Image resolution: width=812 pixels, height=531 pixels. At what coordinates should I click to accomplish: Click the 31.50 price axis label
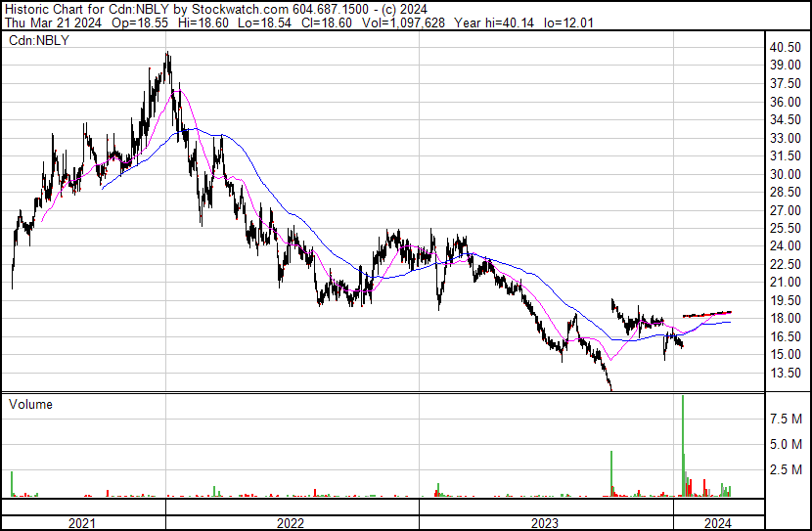786,155
